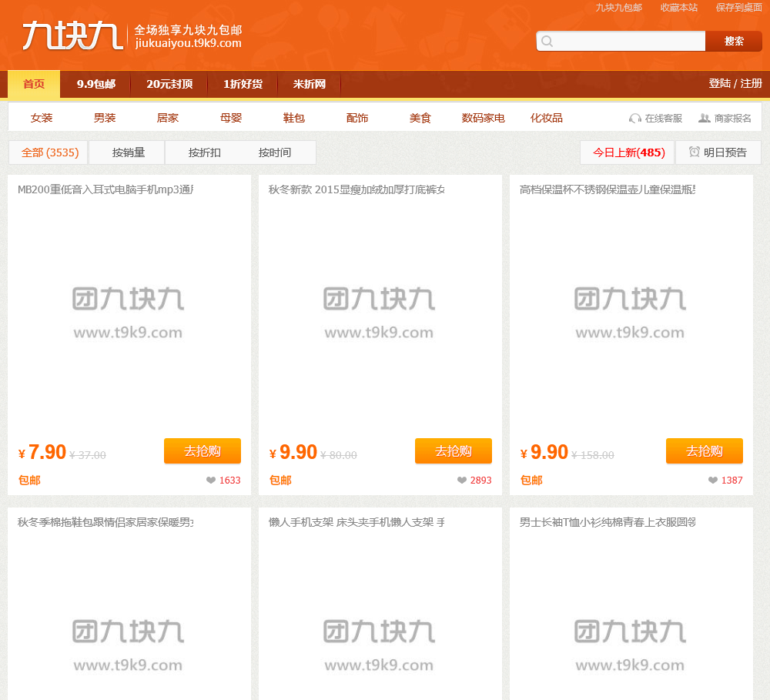The image size is (770, 700).
Task: Open the 高档保温杯不锈钢 product title
Action: pyautogui.click(x=608, y=189)
